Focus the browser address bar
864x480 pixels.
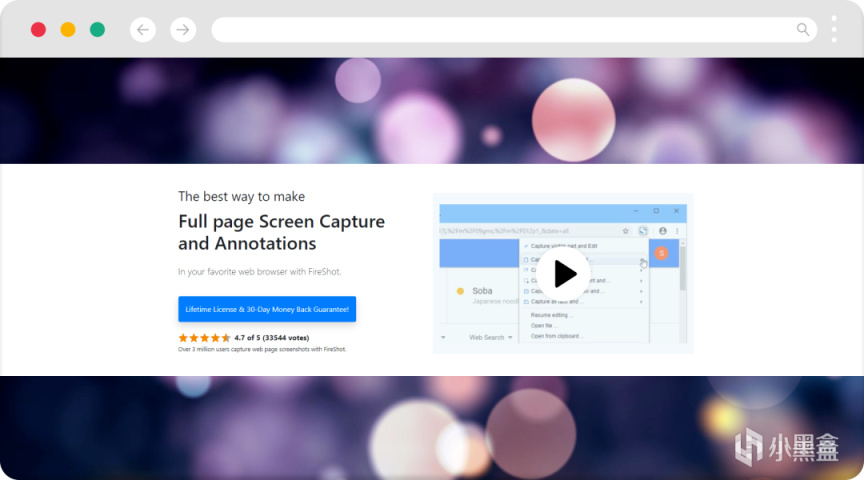pyautogui.click(x=514, y=30)
